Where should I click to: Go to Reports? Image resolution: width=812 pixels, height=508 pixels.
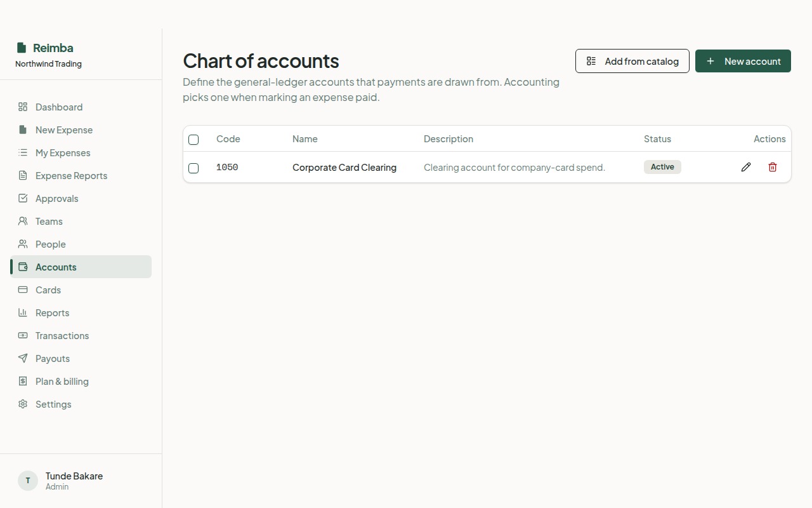pyautogui.click(x=81, y=312)
